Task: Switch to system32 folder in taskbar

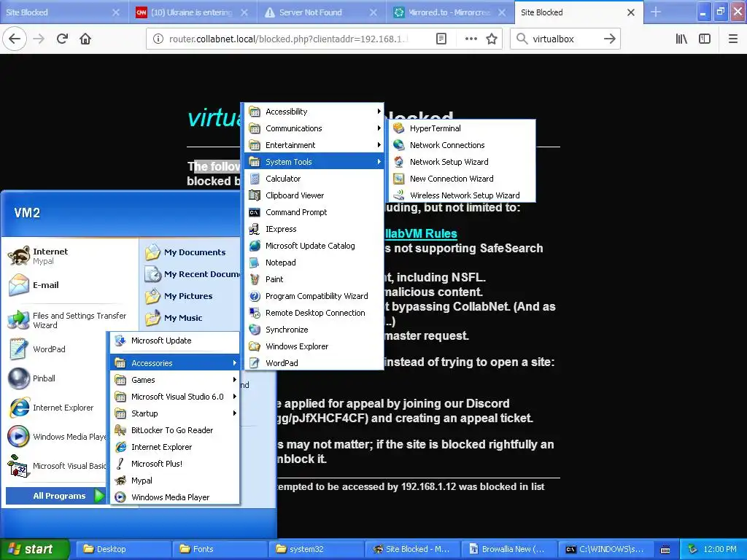Action: pos(316,549)
